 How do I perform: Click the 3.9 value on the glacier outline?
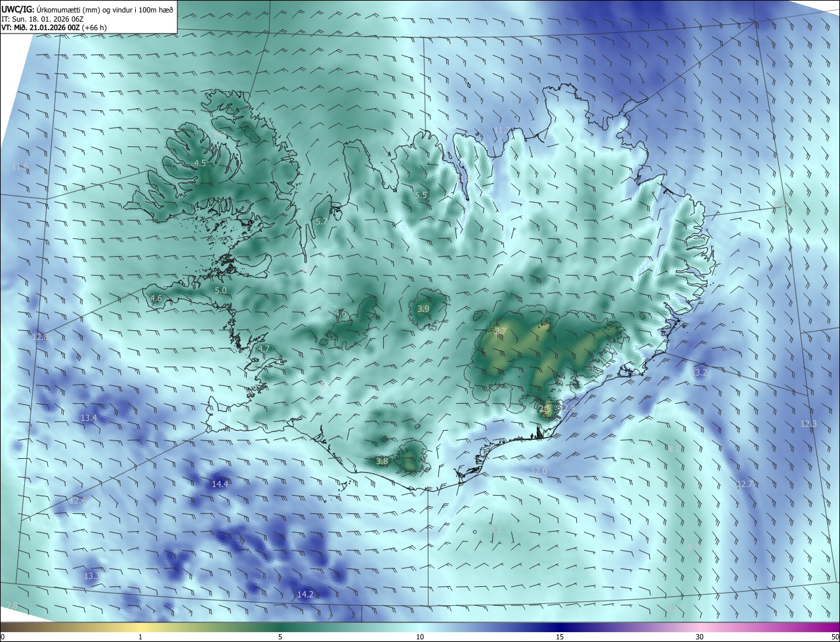click(423, 309)
